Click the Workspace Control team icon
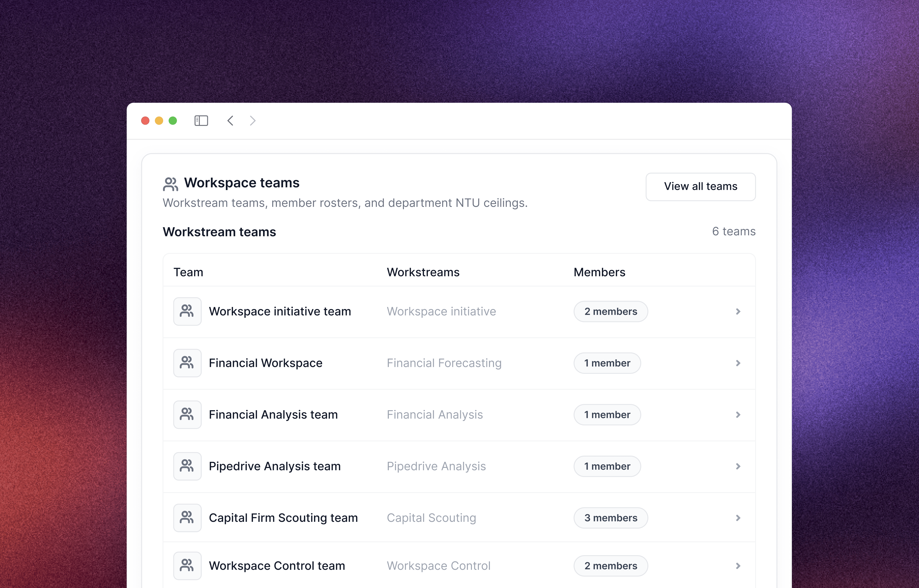 pyautogui.click(x=187, y=565)
